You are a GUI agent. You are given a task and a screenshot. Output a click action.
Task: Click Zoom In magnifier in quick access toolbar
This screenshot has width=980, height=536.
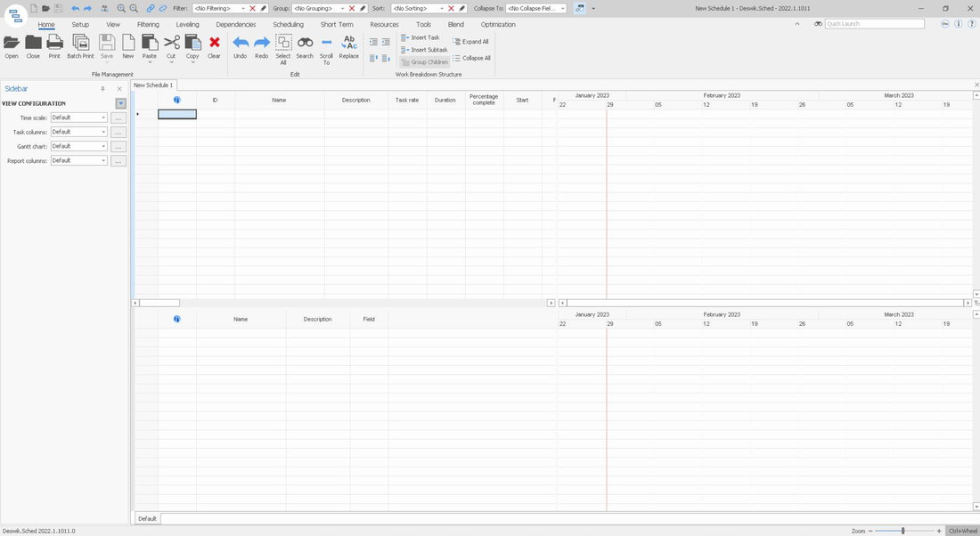[x=121, y=8]
